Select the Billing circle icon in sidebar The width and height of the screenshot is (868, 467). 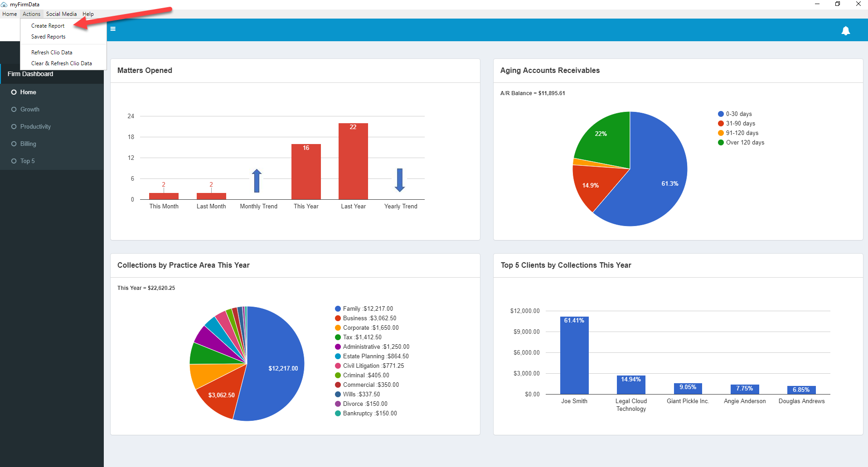tap(14, 144)
